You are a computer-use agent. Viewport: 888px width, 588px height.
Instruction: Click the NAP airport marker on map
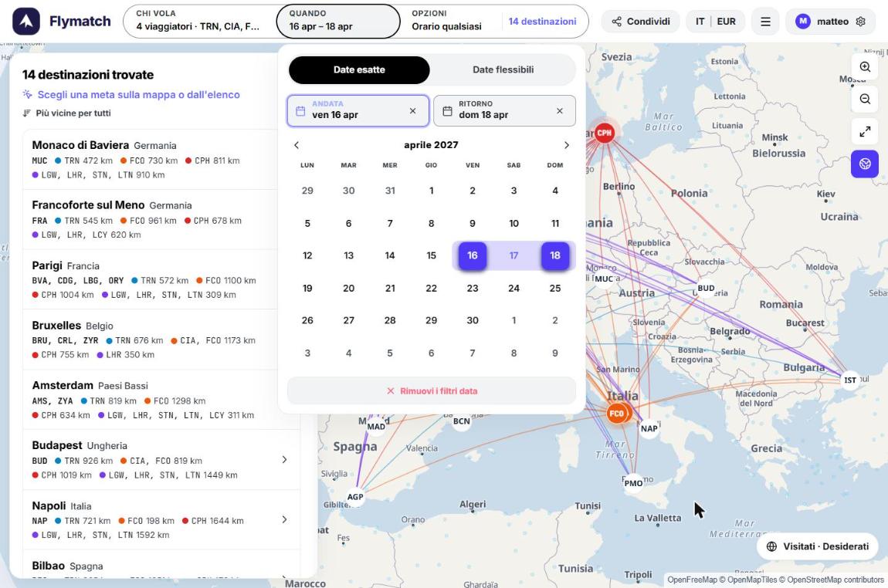click(x=649, y=428)
